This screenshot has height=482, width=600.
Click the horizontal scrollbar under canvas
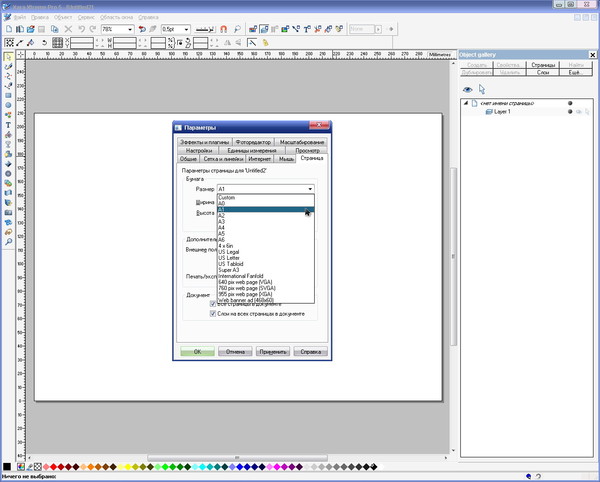pos(237,458)
